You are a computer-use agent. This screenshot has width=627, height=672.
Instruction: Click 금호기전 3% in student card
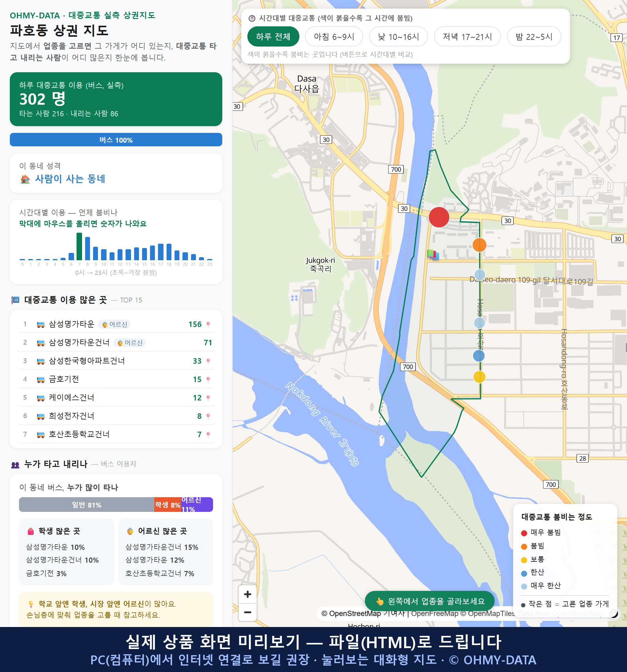point(46,573)
